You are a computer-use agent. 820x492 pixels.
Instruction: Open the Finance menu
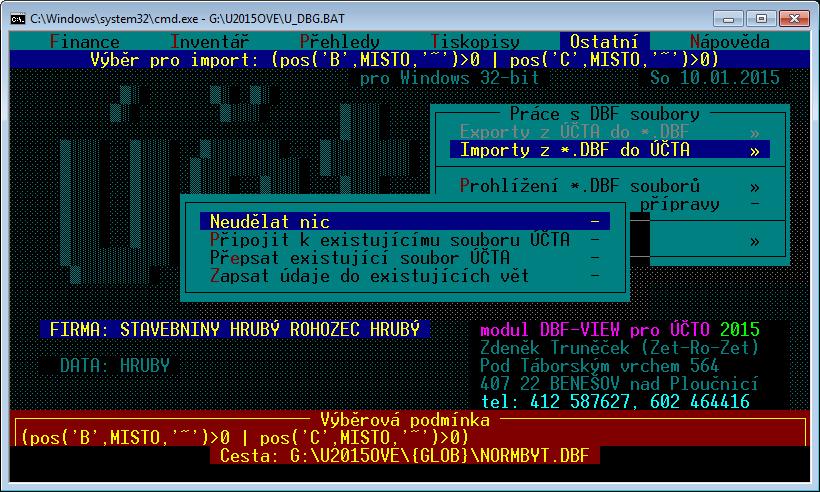pos(84,41)
